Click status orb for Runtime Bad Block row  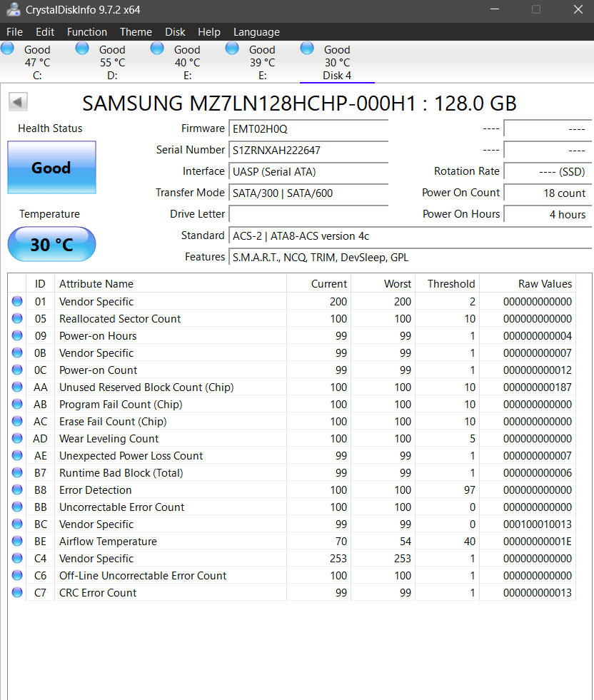click(17, 472)
